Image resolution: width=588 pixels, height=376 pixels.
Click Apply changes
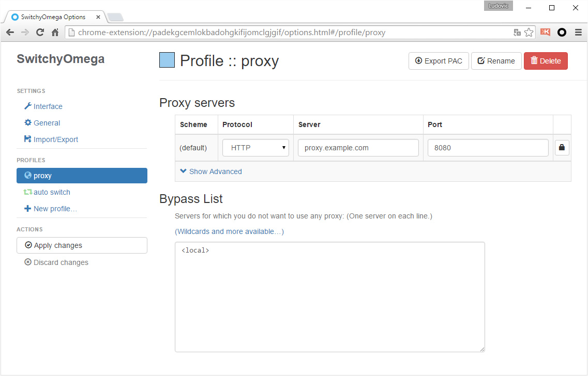click(82, 245)
